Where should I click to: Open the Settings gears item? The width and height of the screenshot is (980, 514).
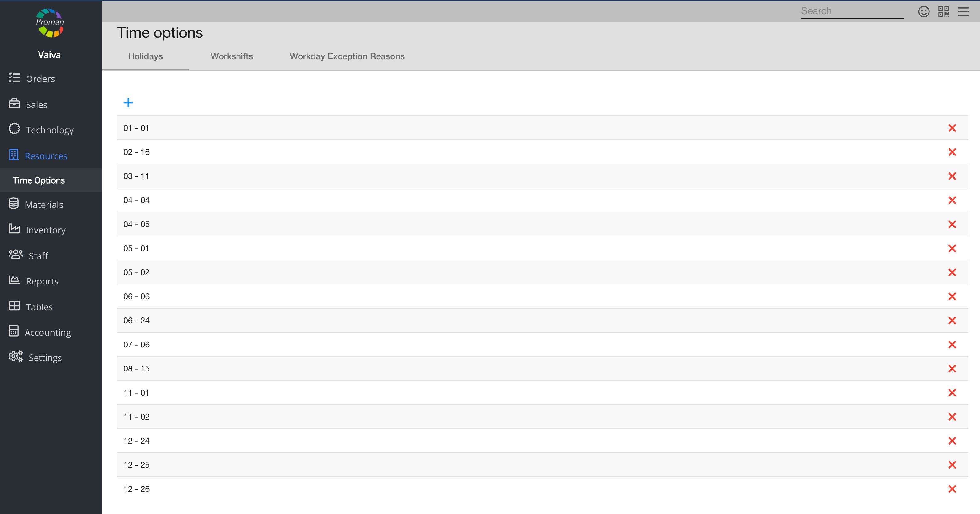coord(45,358)
